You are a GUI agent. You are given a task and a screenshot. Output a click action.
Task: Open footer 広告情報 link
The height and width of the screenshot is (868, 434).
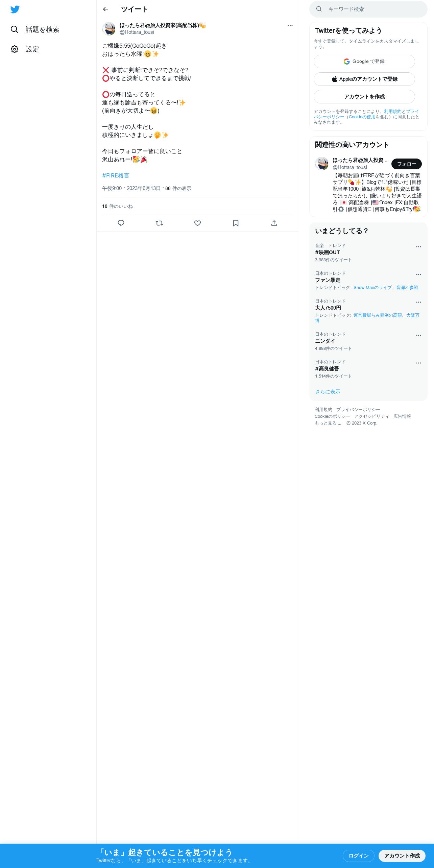pos(402,416)
